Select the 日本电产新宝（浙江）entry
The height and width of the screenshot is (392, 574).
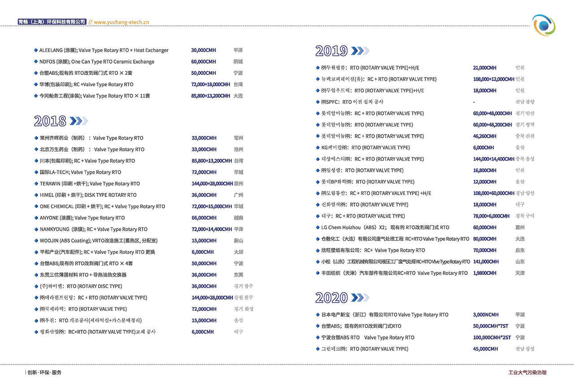pos(382,315)
